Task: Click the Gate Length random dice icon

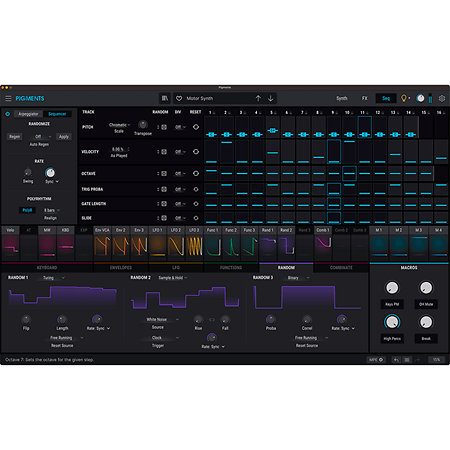Action: 164,203
